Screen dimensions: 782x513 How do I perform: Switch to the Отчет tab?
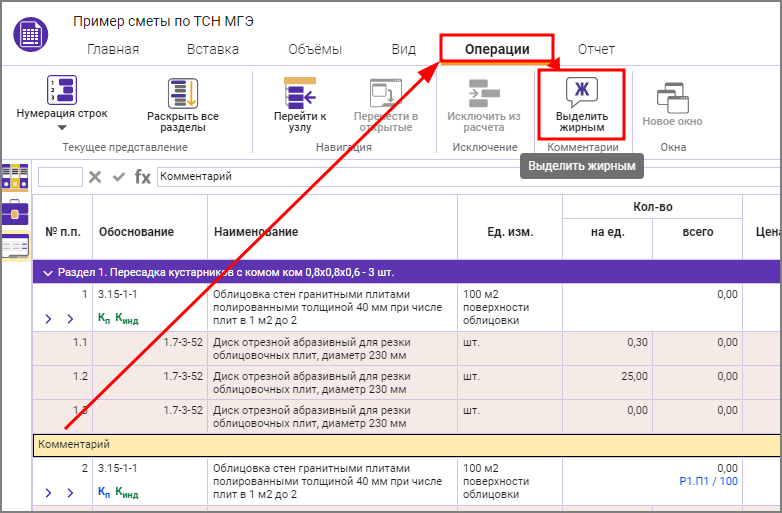coord(596,49)
